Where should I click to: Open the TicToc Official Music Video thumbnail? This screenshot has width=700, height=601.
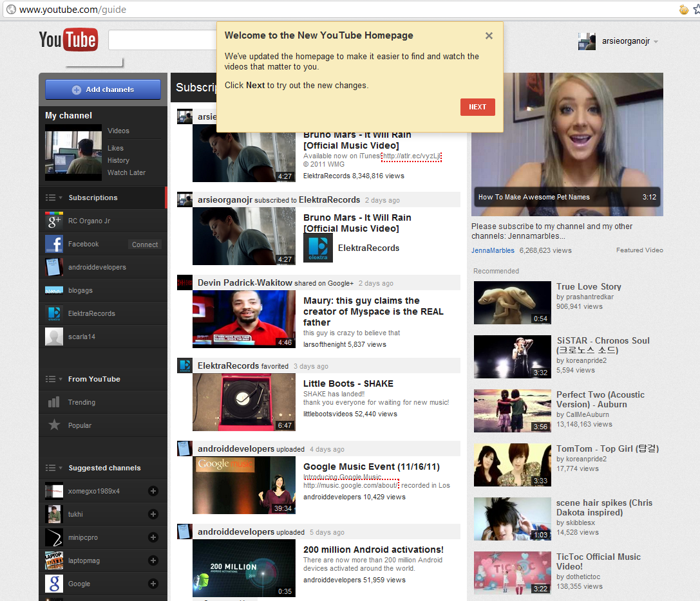point(512,573)
